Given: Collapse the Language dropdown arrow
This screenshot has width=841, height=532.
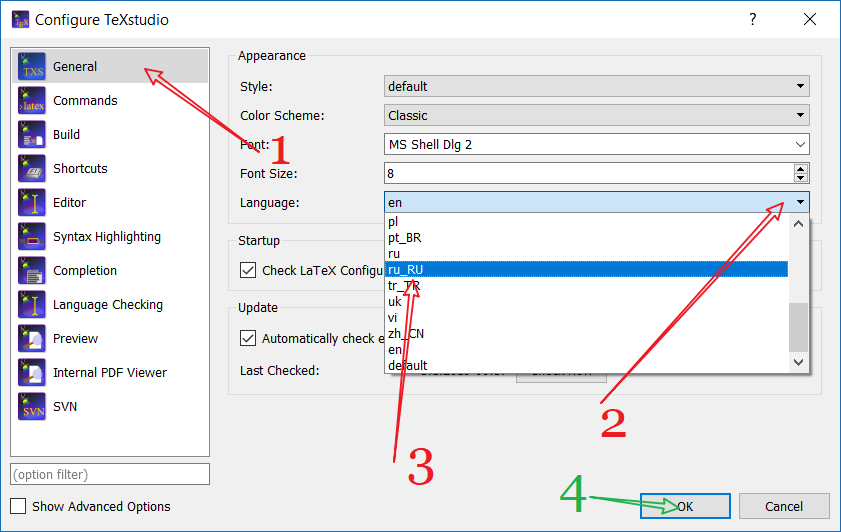Looking at the screenshot, I should tap(800, 202).
